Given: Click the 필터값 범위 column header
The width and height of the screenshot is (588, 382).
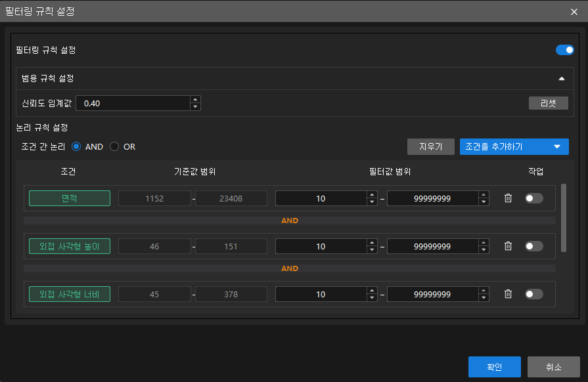Looking at the screenshot, I should 390,171.
